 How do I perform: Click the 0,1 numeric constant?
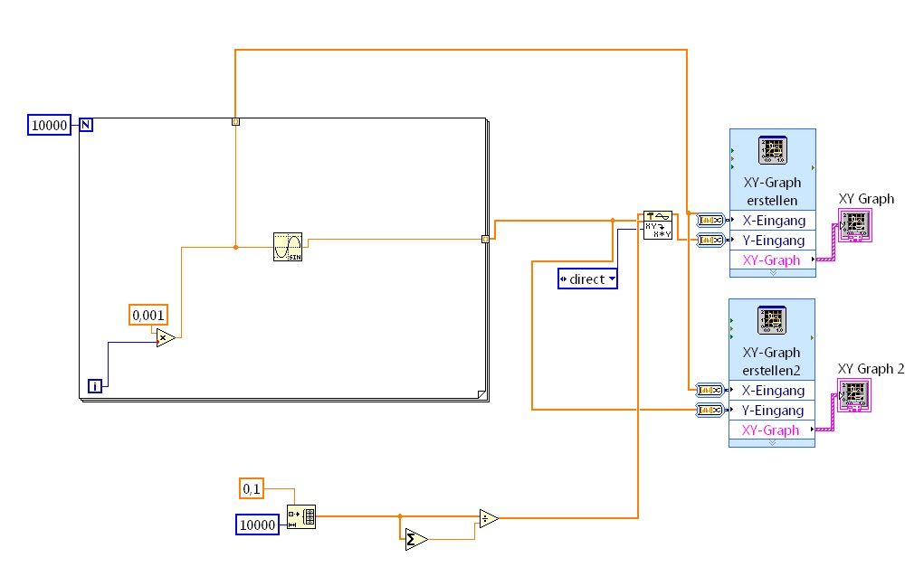(252, 488)
